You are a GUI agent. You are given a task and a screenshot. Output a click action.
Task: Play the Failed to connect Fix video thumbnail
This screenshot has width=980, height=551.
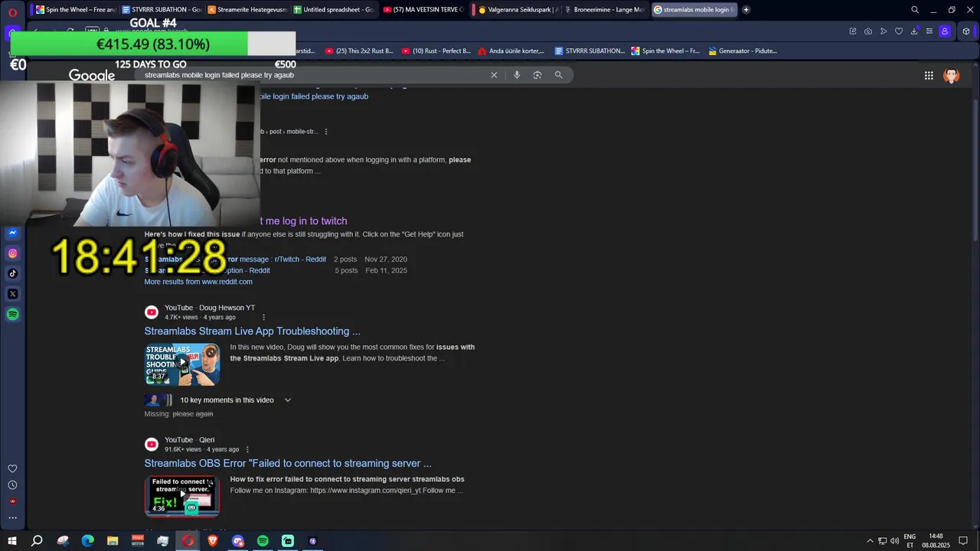pyautogui.click(x=182, y=497)
